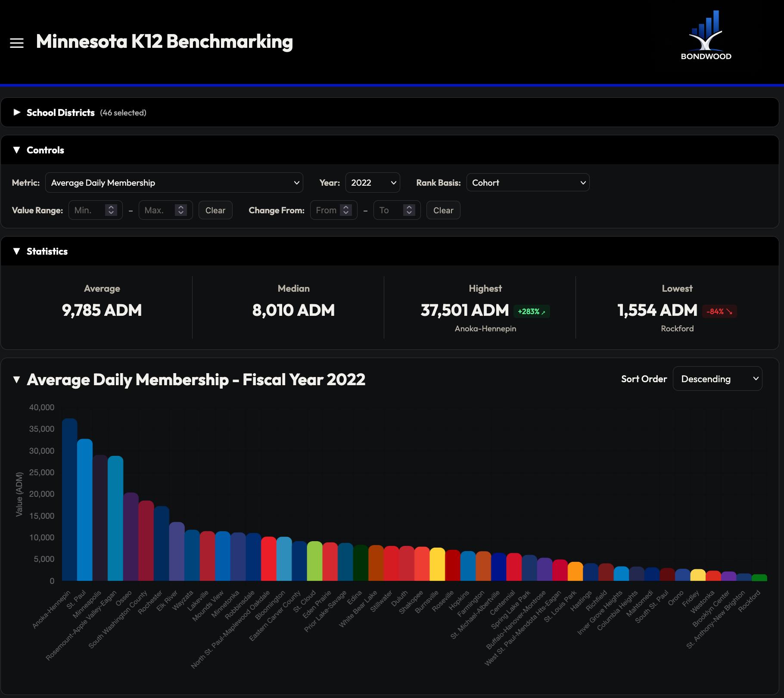
Task: Open the Year dropdown
Action: (372, 182)
